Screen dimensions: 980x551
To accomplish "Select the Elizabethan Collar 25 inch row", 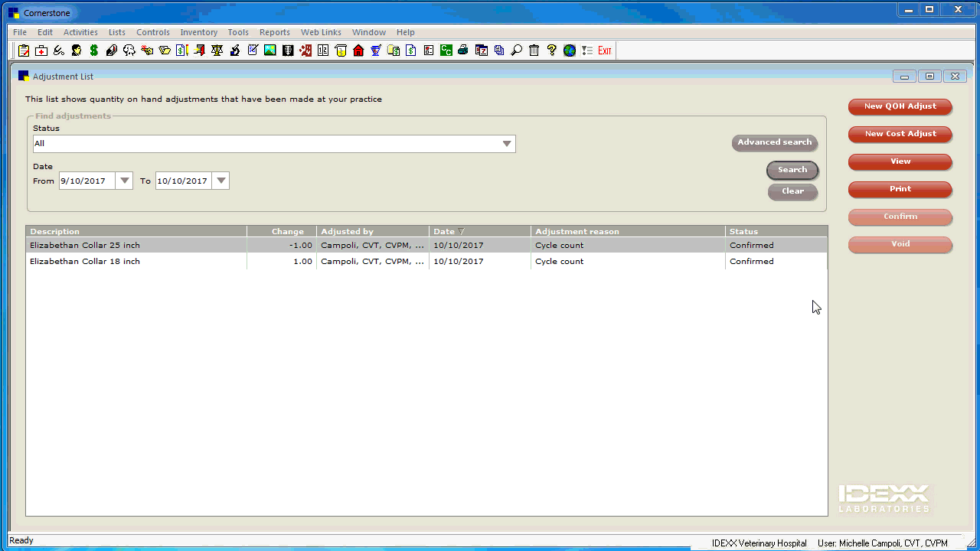I will point(426,245).
